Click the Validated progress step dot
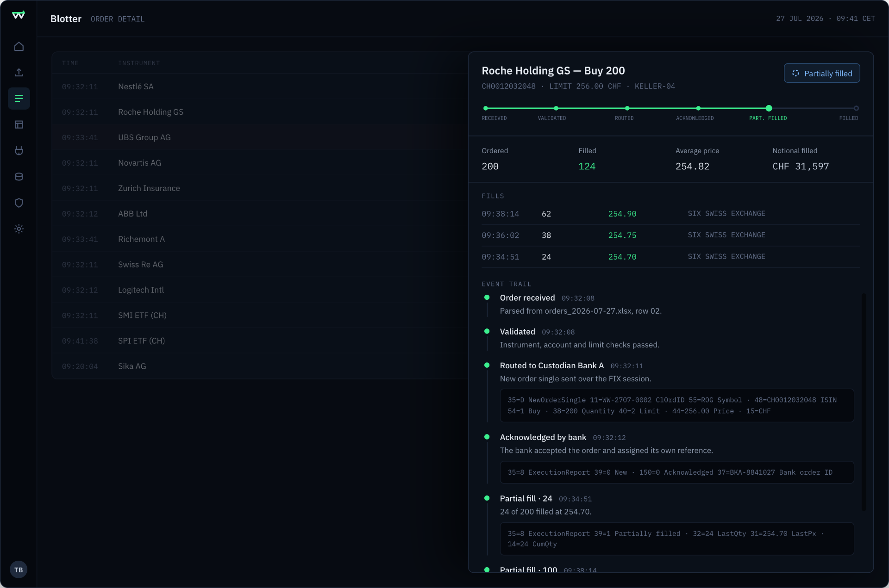This screenshot has height=588, width=889. click(x=556, y=108)
